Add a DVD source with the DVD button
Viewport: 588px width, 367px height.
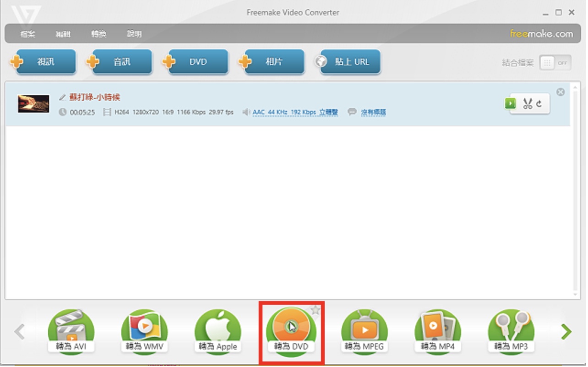[195, 62]
